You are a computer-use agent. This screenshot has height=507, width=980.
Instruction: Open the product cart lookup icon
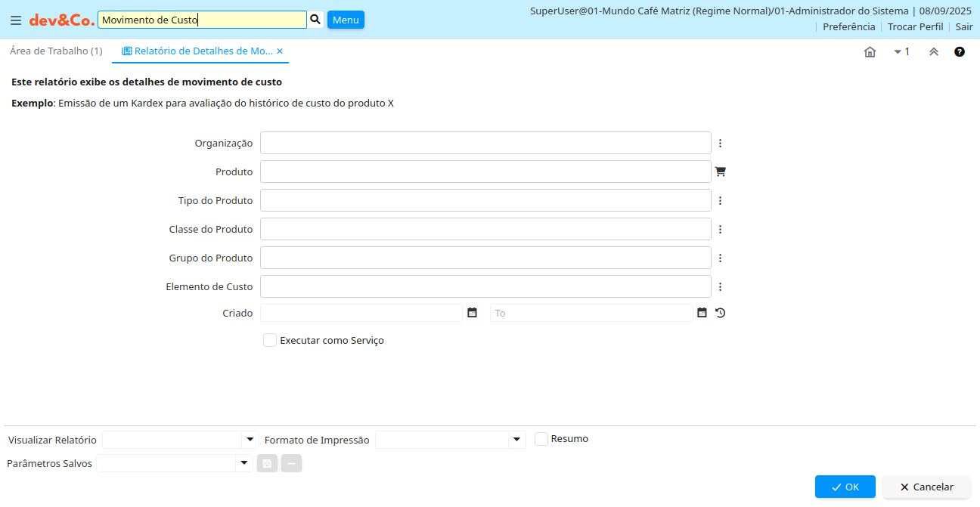click(x=720, y=172)
